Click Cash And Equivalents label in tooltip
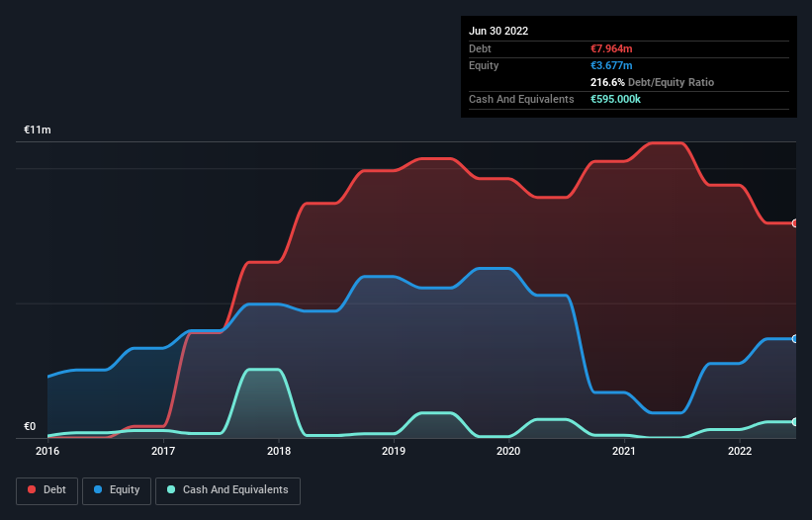This screenshot has height=520, width=812. point(521,99)
